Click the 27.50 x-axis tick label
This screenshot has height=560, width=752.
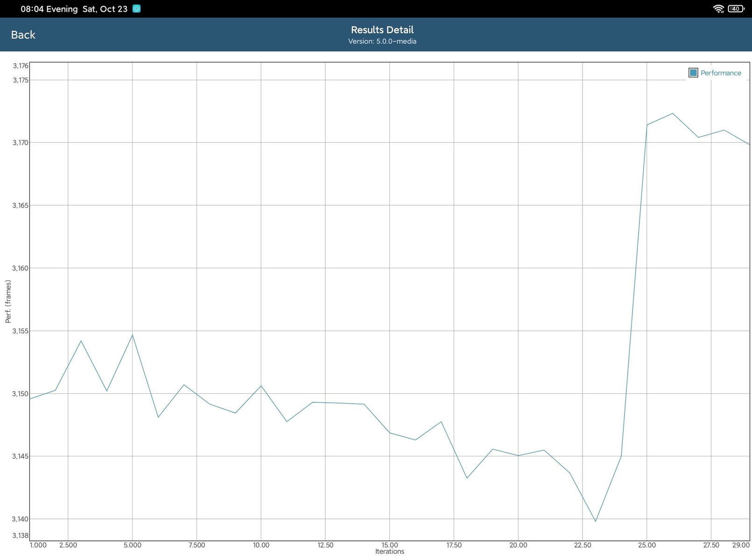click(x=711, y=545)
